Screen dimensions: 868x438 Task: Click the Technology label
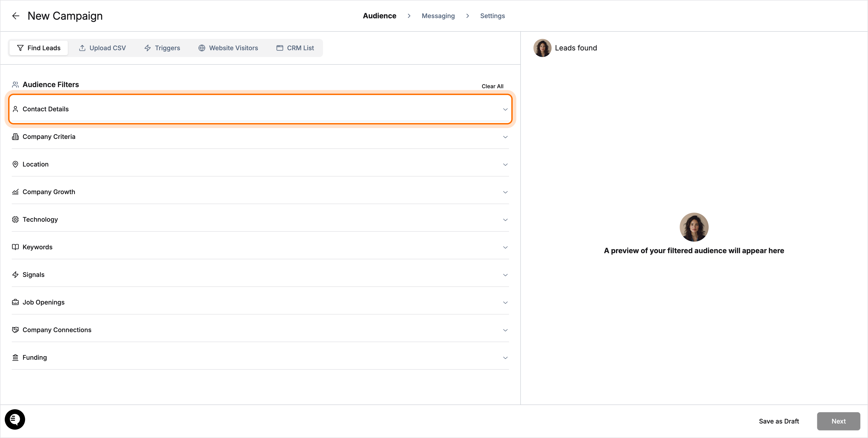(x=40, y=219)
